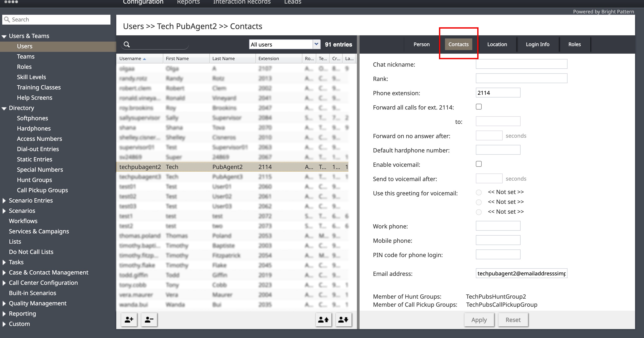Expand the Scenario Entries tree node
This screenshot has width=644, height=338.
4,201
